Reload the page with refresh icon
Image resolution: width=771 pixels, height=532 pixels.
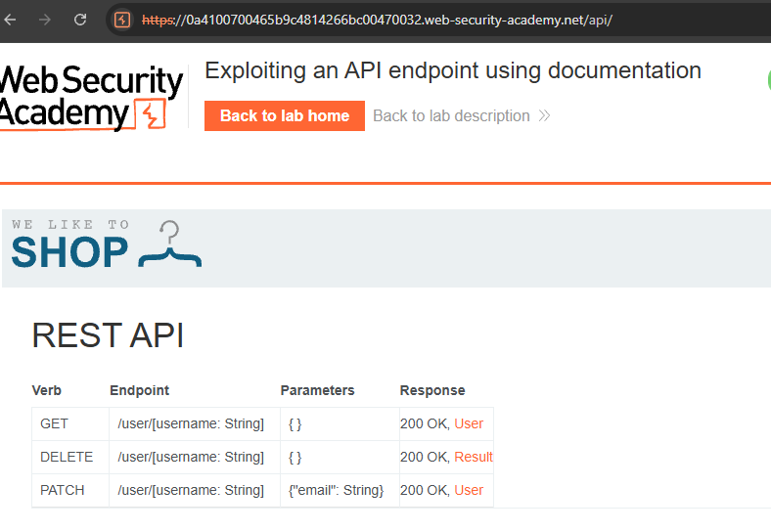[80, 20]
